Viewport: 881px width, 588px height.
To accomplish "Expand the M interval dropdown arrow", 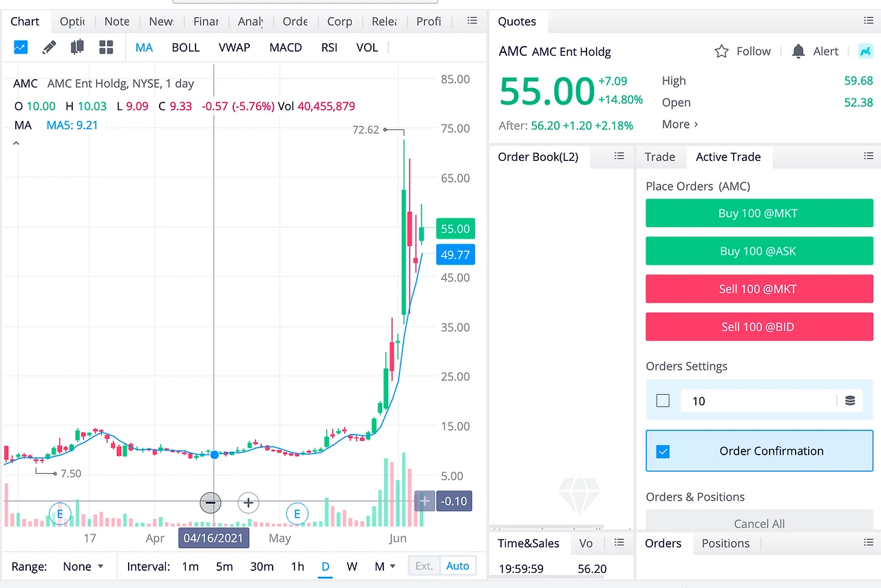I will (393, 567).
